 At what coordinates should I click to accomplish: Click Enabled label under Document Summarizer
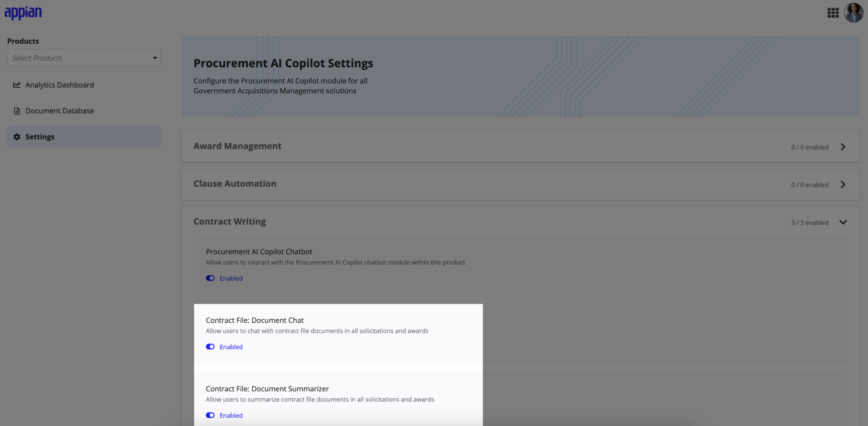point(231,416)
